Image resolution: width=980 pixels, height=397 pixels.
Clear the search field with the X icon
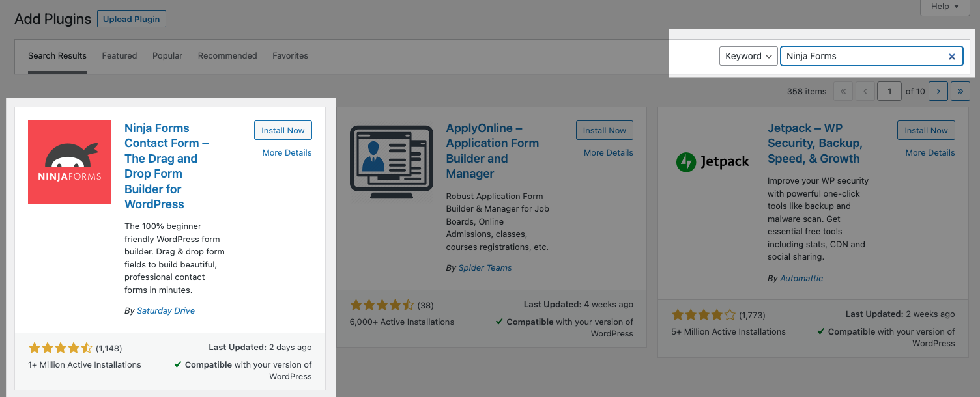coord(951,57)
